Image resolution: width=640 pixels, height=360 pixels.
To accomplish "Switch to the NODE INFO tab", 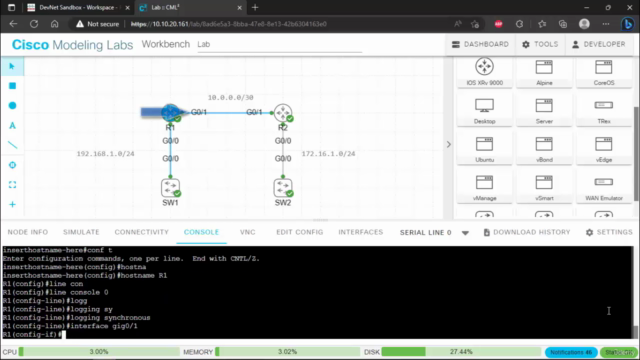I will click(28, 232).
